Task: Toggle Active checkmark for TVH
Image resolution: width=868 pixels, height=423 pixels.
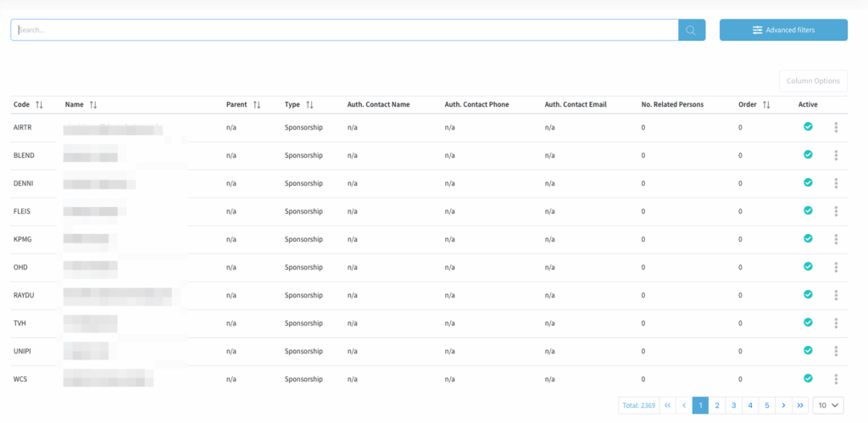Action: point(808,321)
